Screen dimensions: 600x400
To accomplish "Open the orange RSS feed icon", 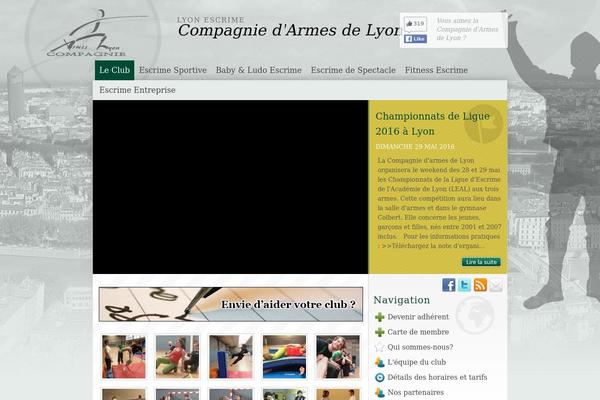I will point(480,285).
